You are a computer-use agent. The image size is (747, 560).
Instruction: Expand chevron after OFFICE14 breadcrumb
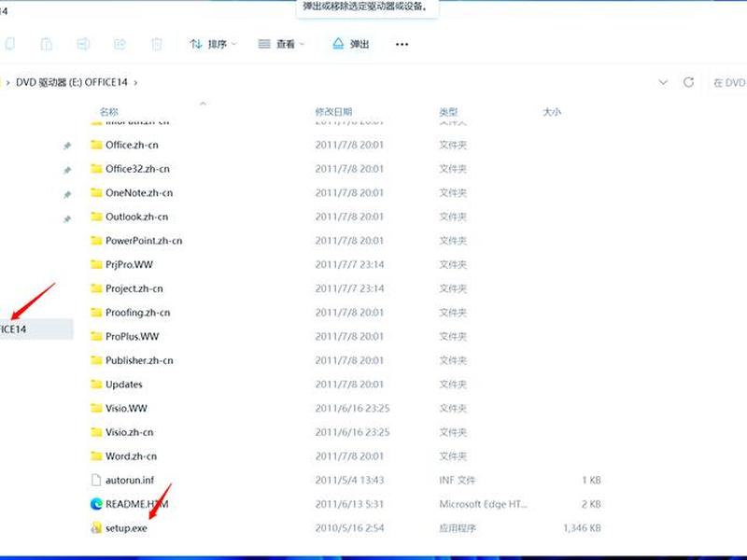click(x=135, y=83)
